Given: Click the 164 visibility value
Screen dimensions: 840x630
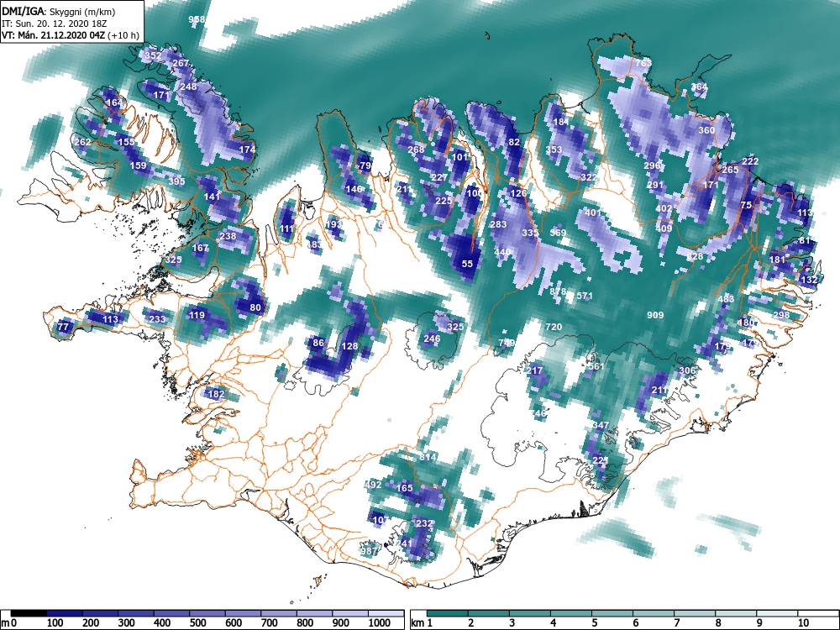Looking at the screenshot, I should [x=114, y=102].
